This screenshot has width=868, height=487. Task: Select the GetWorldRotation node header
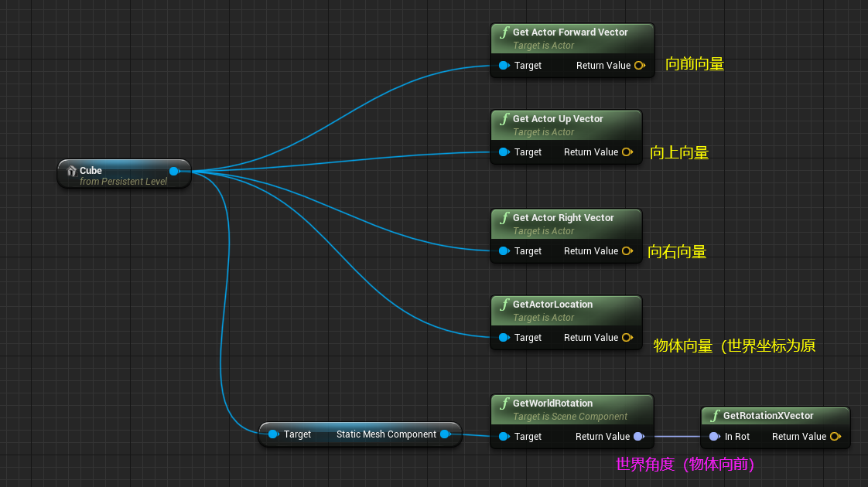(x=572, y=410)
